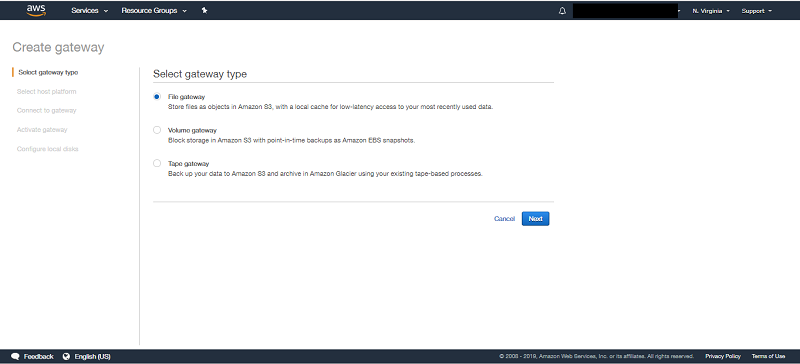This screenshot has width=800, height=364.
Task: Click the Feedback speech bubble icon
Action: pyautogui.click(x=15, y=356)
